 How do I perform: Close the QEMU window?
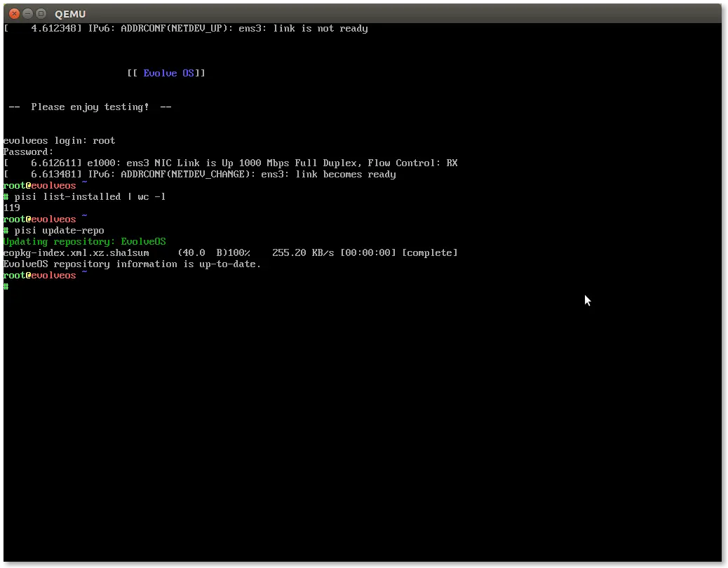tap(15, 13)
